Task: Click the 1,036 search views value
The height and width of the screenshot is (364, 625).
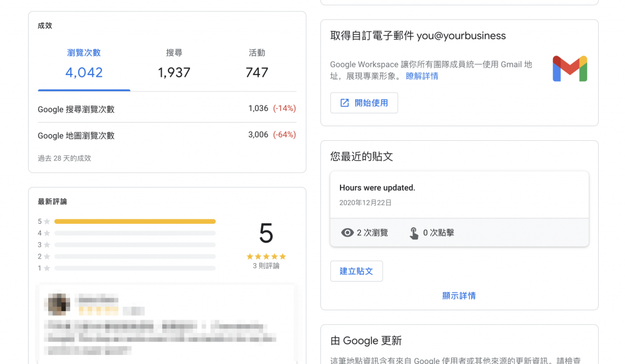Action: pyautogui.click(x=258, y=109)
